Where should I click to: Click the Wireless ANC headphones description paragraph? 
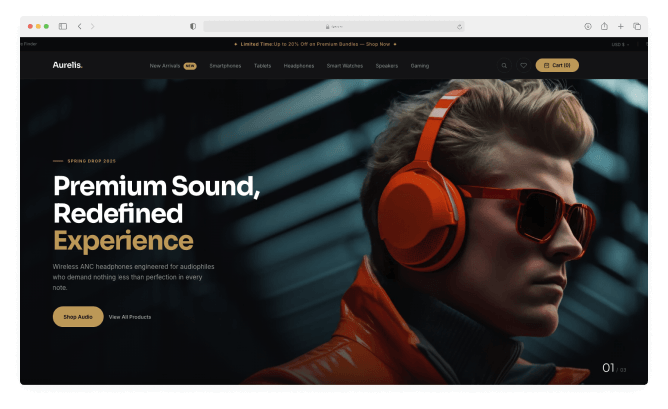133,277
